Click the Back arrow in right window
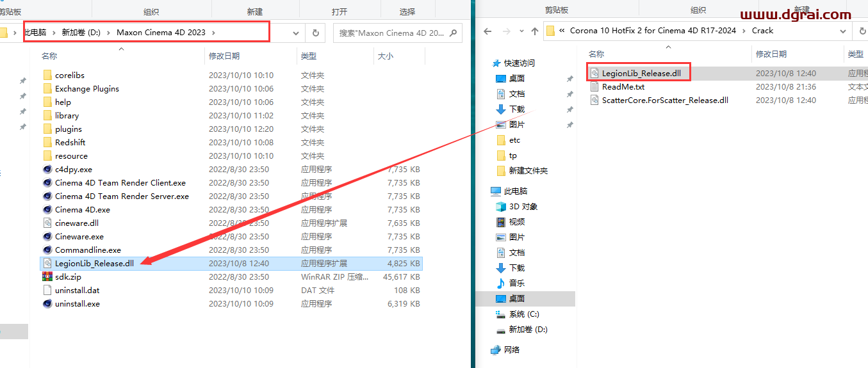This screenshot has width=868, height=368. coord(487,31)
